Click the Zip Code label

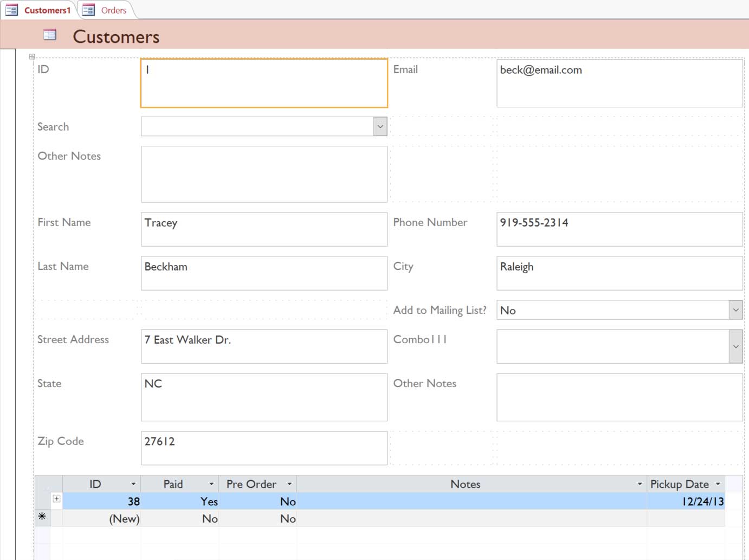61,441
